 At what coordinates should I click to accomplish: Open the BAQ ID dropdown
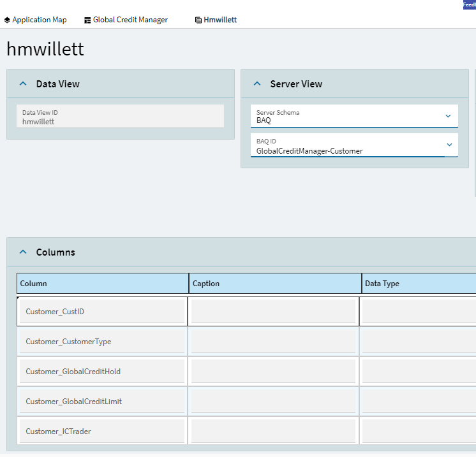[x=448, y=145]
